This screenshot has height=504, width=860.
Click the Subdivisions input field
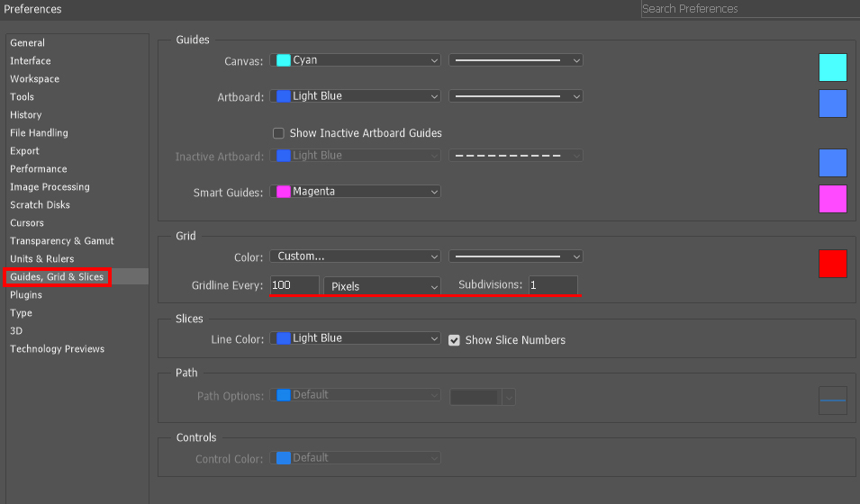click(553, 285)
